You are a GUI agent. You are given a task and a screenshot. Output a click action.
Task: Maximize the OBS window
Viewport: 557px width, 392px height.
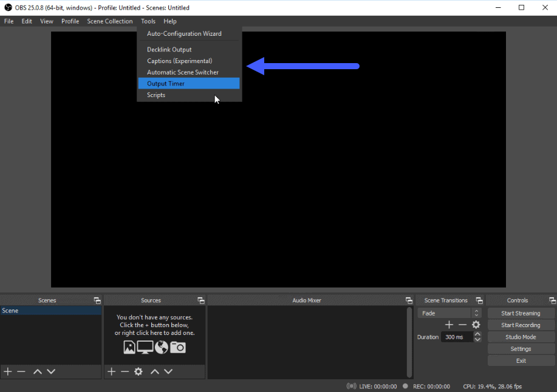pyautogui.click(x=522, y=7)
